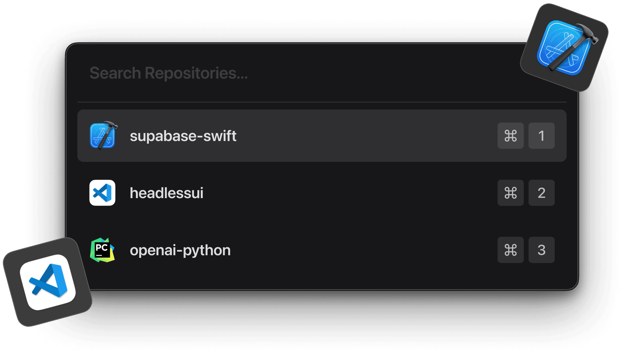Click the PyCharm icon beside openai-python

(103, 250)
